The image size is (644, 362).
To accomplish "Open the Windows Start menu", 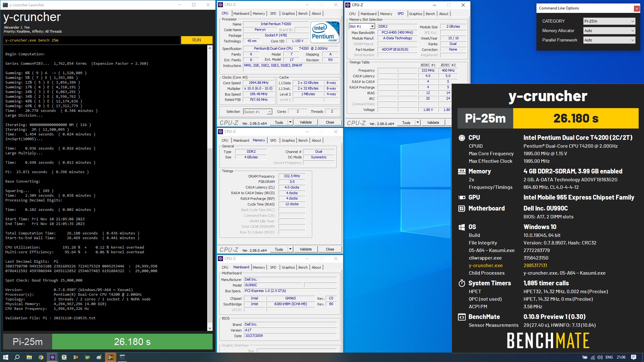I will [5, 357].
